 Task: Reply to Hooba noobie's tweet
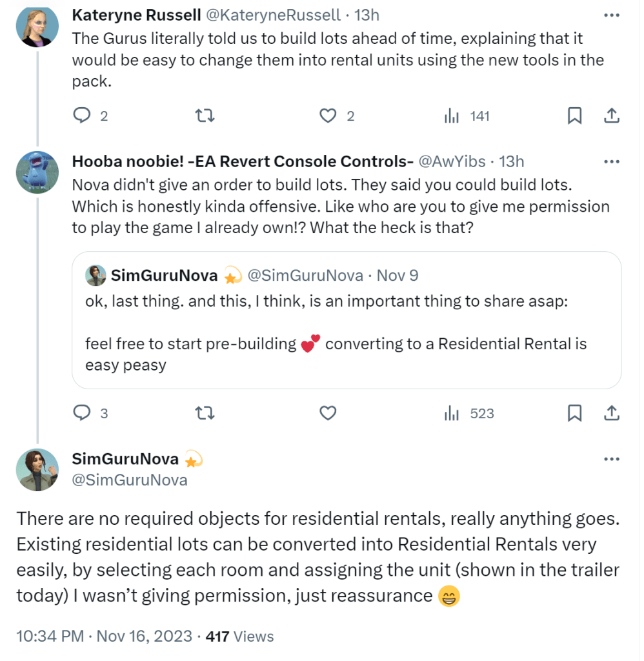82,413
